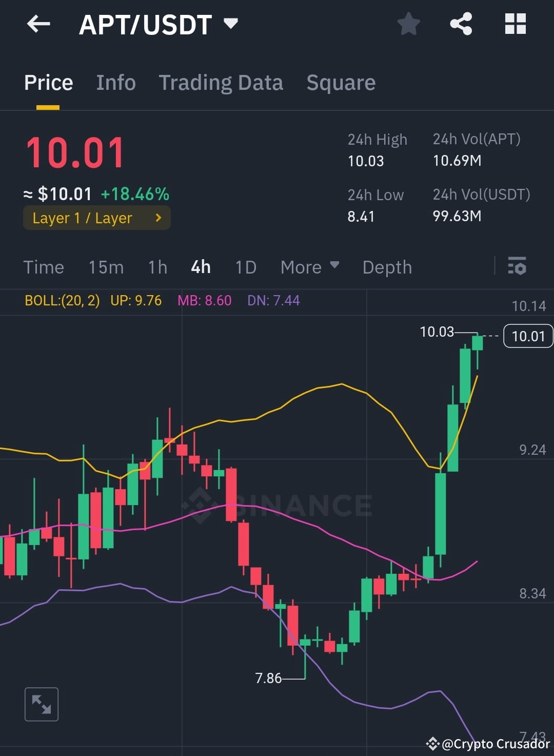Open the Depth view
Screen dimensions: 554x756
click(x=387, y=267)
